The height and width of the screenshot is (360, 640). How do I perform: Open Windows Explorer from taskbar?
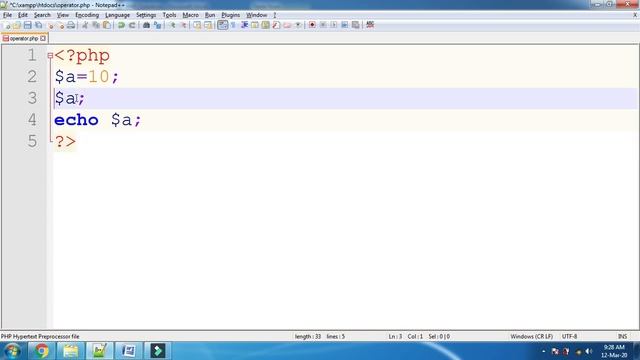[70, 351]
